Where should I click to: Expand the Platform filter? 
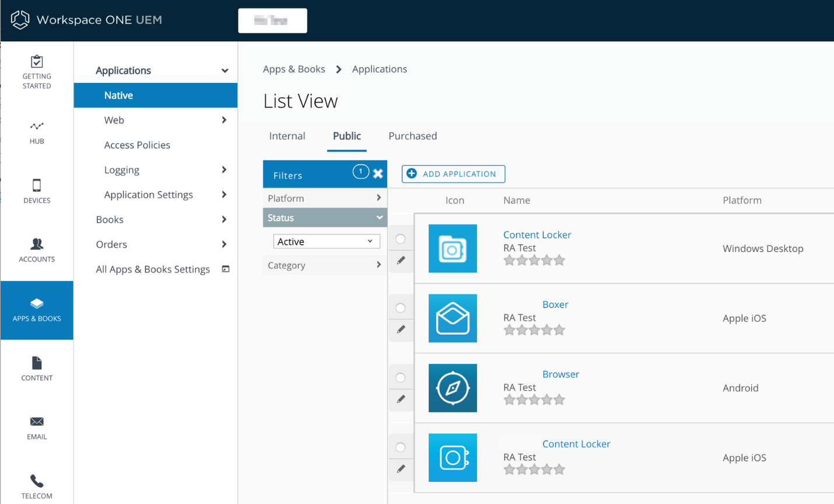pos(325,198)
